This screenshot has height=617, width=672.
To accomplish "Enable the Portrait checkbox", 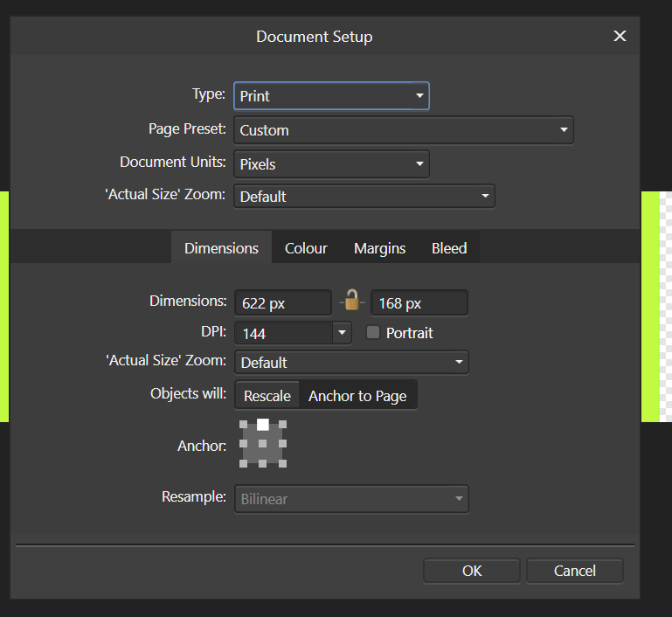I will 373,332.
